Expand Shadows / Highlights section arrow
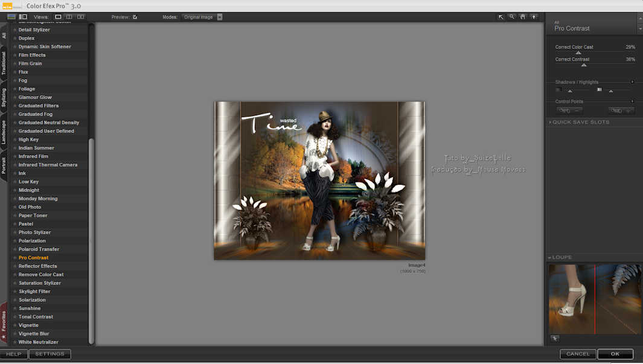 (x=632, y=82)
